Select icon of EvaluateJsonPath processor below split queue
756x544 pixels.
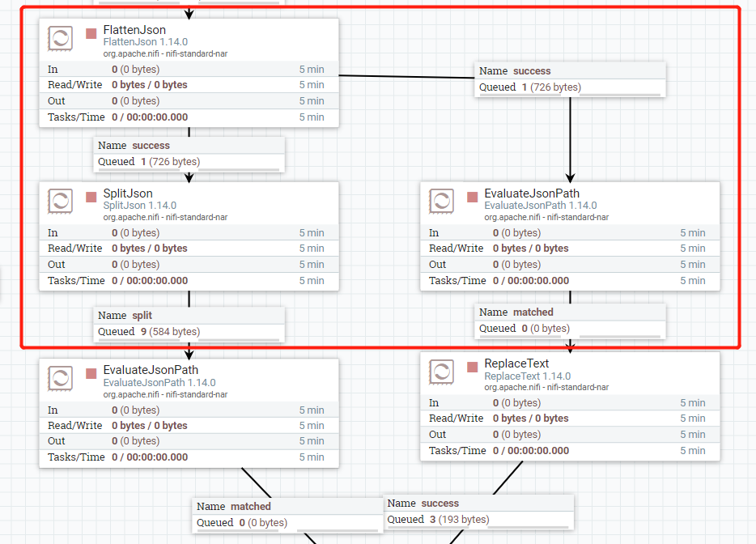(60, 378)
